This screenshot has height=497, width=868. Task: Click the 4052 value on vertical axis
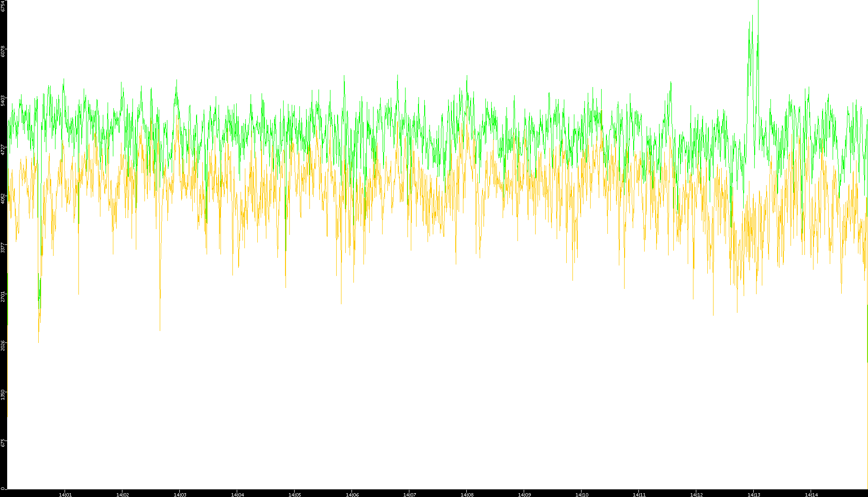click(x=3, y=199)
